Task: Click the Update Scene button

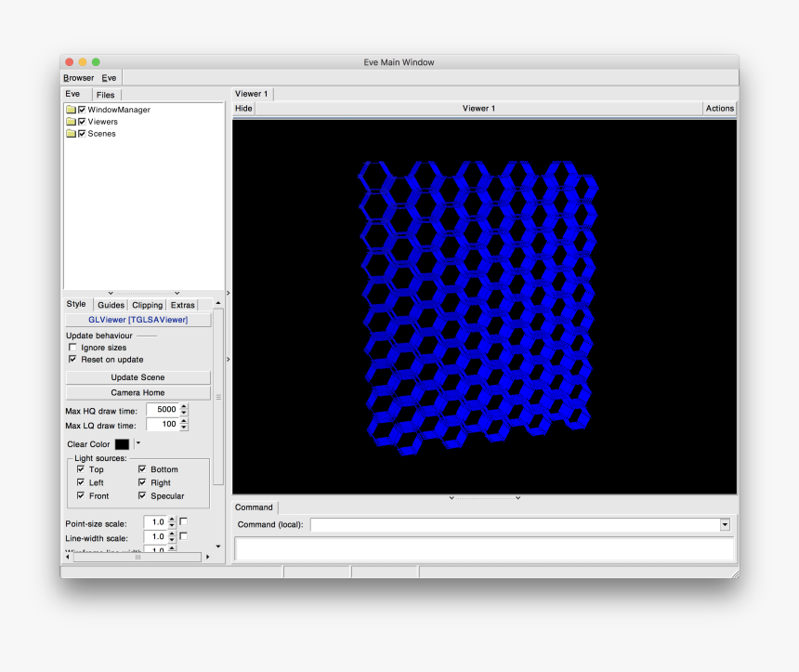Action: [138, 377]
